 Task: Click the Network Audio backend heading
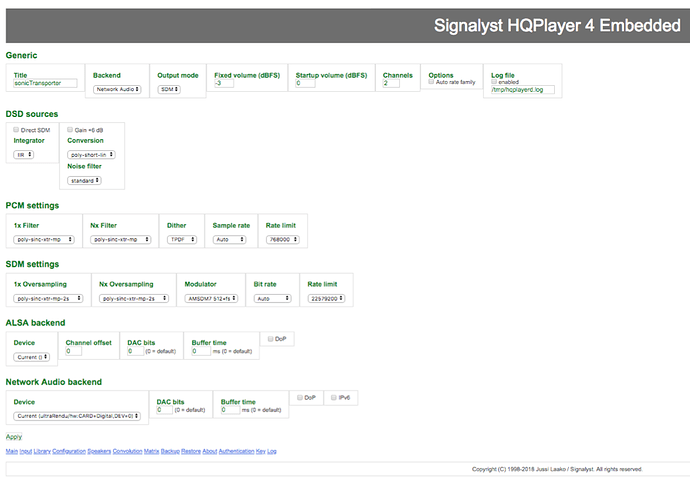click(x=54, y=382)
